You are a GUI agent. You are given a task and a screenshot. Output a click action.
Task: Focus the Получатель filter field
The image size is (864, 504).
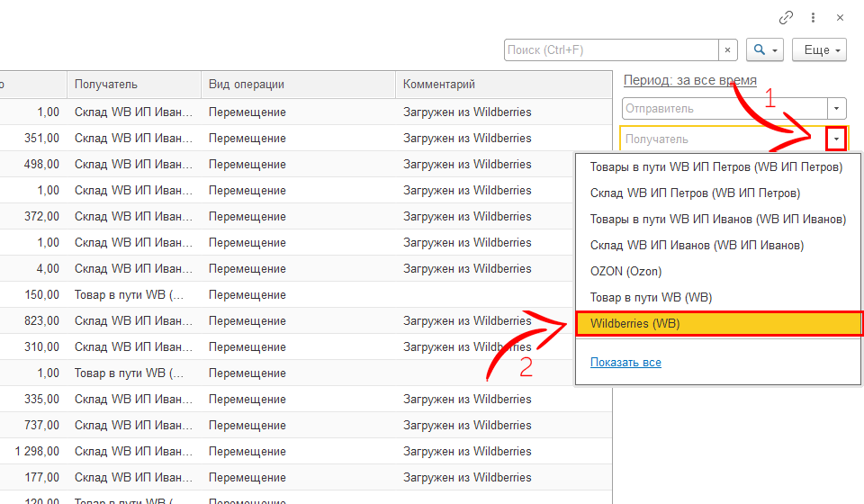[723, 139]
